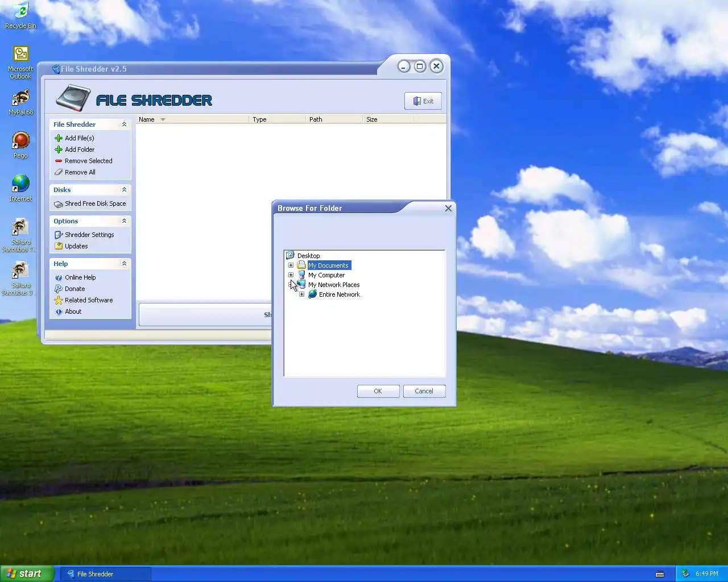Click the Related Software star icon
The width and height of the screenshot is (728, 582).
pyautogui.click(x=58, y=300)
